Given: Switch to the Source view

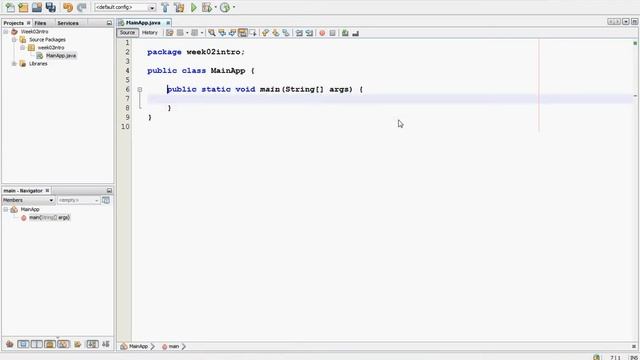Looking at the screenshot, I should [x=127, y=33].
